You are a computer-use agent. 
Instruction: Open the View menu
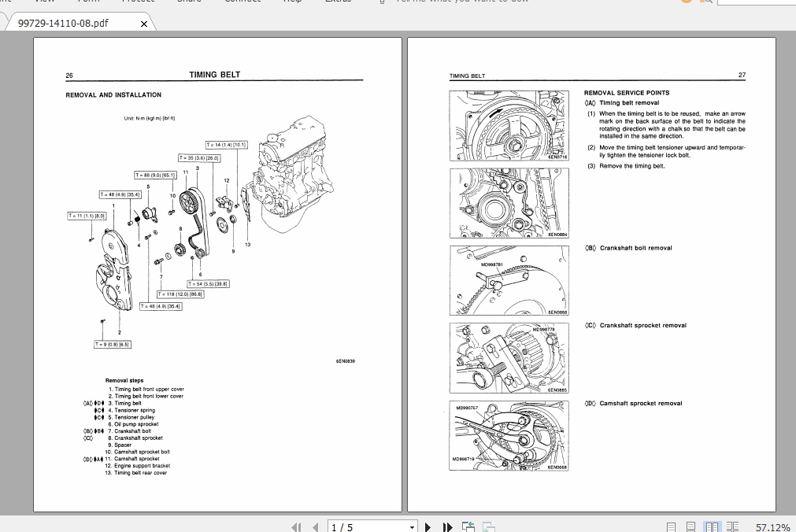tap(43, 2)
